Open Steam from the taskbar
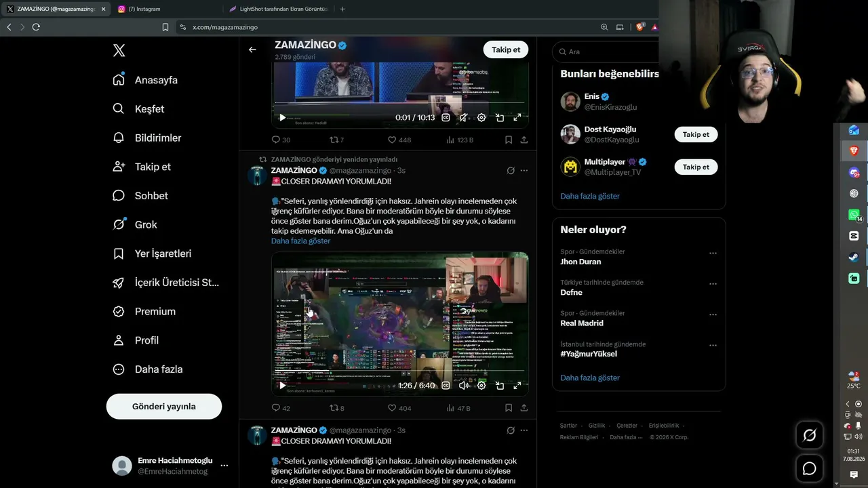868x488 pixels. [854, 258]
